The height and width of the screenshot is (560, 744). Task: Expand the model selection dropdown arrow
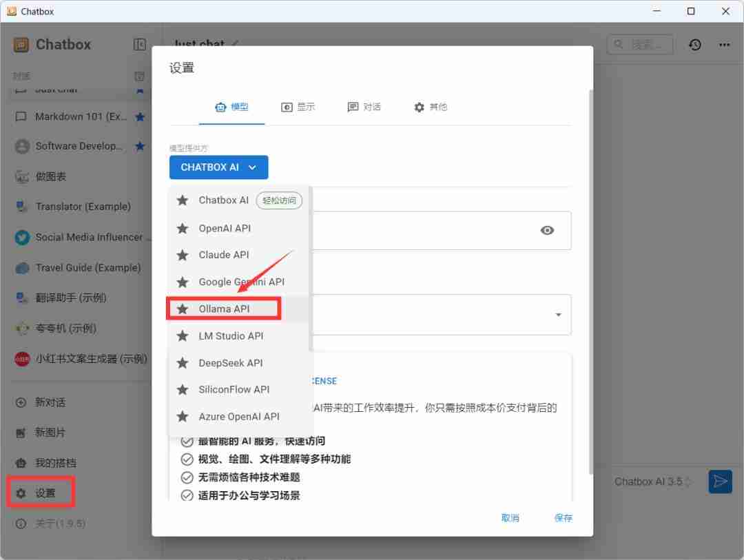tap(558, 314)
